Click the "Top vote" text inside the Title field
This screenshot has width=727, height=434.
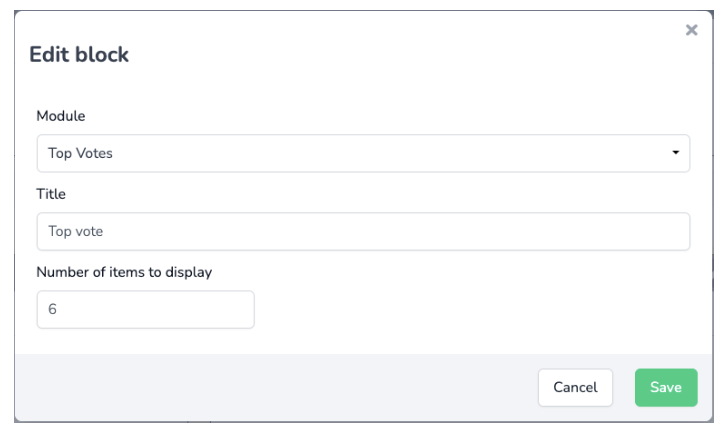[x=76, y=231]
